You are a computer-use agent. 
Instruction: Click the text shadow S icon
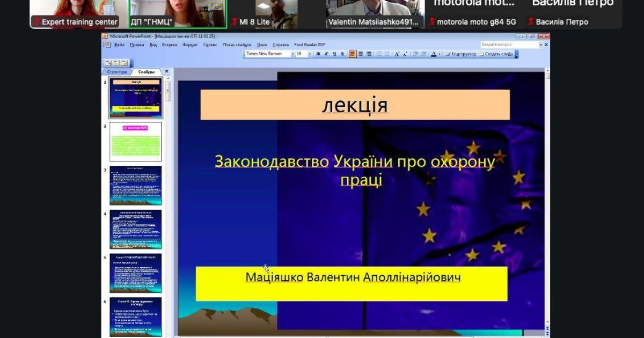342,54
